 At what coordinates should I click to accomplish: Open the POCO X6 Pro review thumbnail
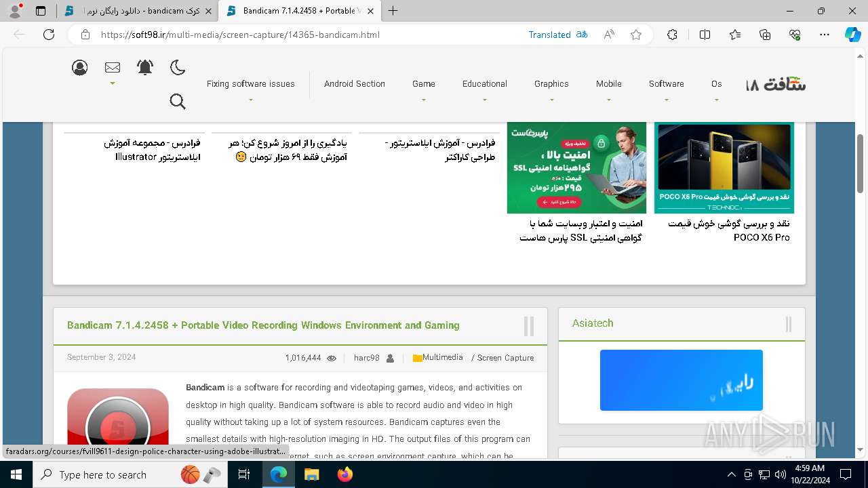click(724, 167)
